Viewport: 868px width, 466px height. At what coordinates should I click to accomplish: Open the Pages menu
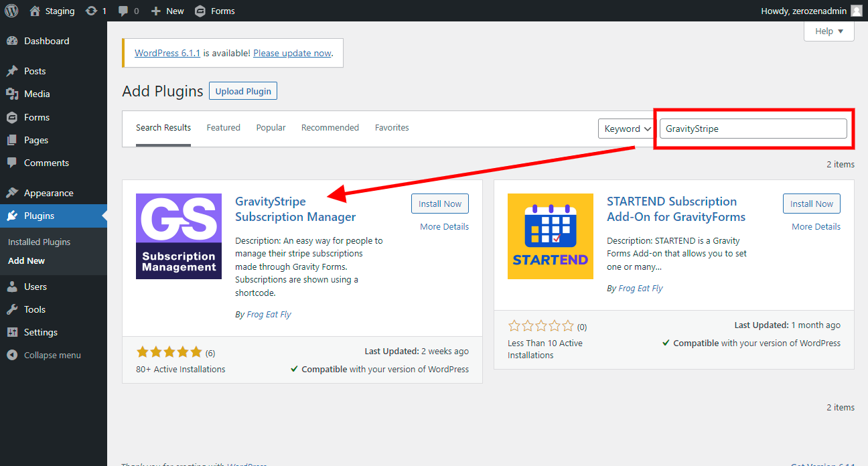coord(54,140)
